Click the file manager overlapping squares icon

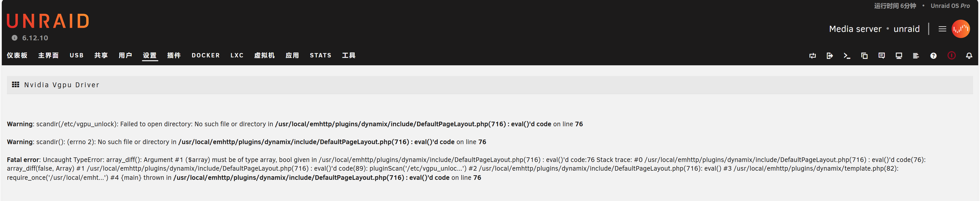coord(864,56)
